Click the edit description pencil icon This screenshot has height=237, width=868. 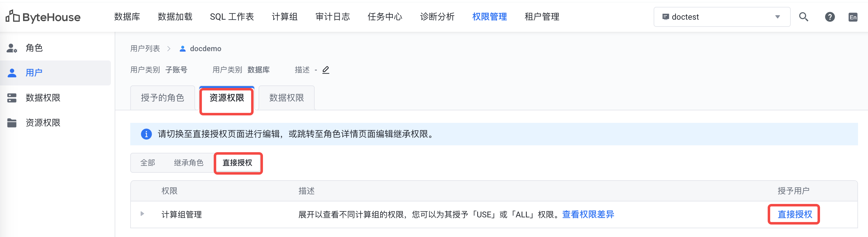tap(326, 70)
